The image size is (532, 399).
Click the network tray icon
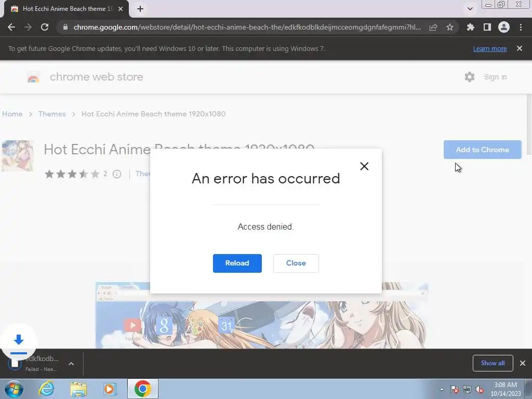click(x=467, y=389)
